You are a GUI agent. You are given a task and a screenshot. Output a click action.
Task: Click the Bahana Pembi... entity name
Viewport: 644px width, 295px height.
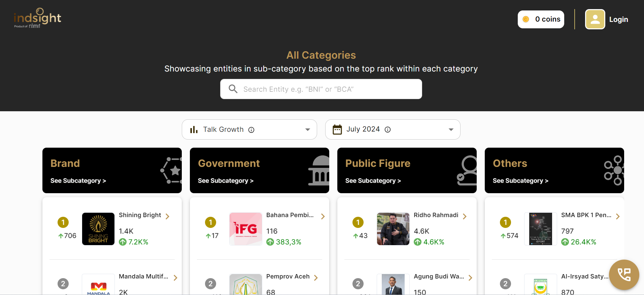pyautogui.click(x=290, y=215)
